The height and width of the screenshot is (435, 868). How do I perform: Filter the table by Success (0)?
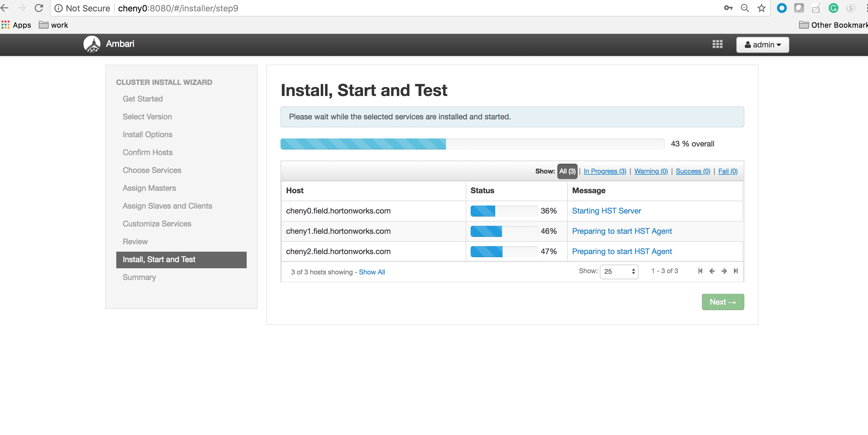coord(693,171)
